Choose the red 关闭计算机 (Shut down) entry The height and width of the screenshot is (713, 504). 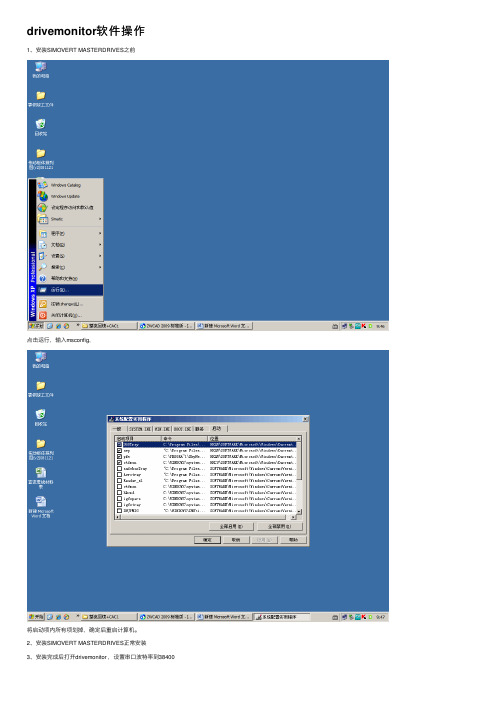(70, 315)
